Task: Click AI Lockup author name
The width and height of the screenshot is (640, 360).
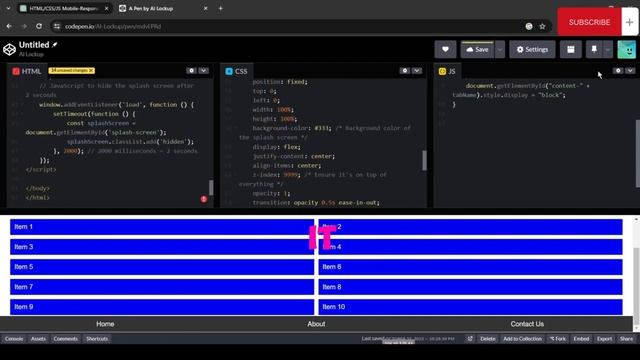Action: (31, 54)
